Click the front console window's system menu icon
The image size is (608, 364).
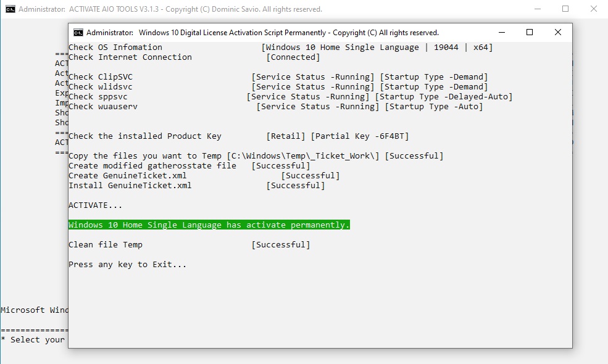pos(78,33)
